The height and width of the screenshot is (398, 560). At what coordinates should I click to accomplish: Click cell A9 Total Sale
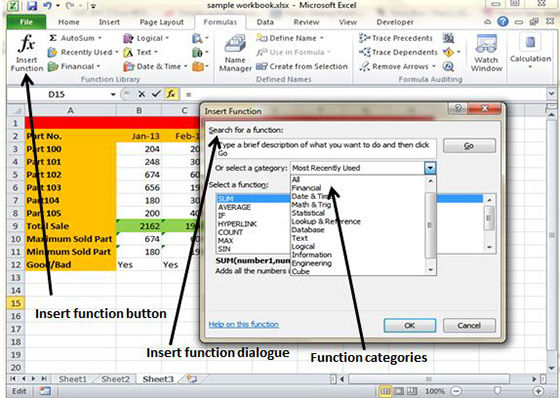(x=70, y=226)
